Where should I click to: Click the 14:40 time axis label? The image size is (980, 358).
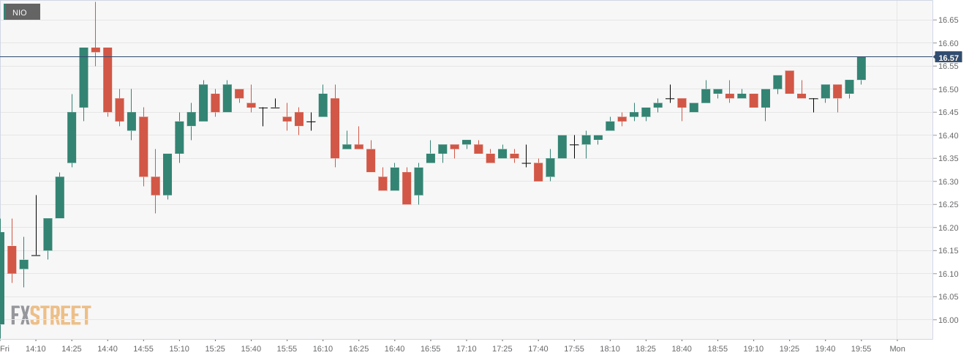pos(108,349)
